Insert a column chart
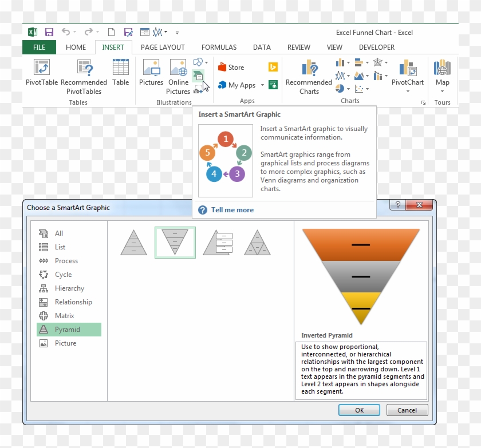 pyautogui.click(x=340, y=62)
